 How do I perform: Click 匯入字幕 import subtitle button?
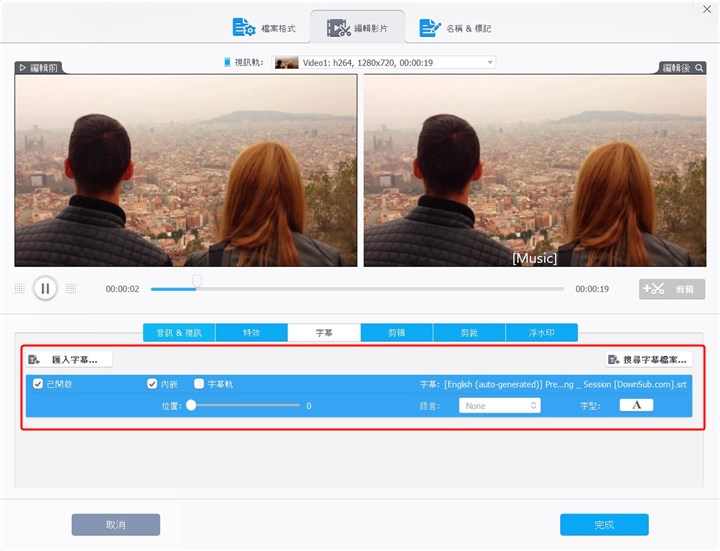[x=69, y=360]
